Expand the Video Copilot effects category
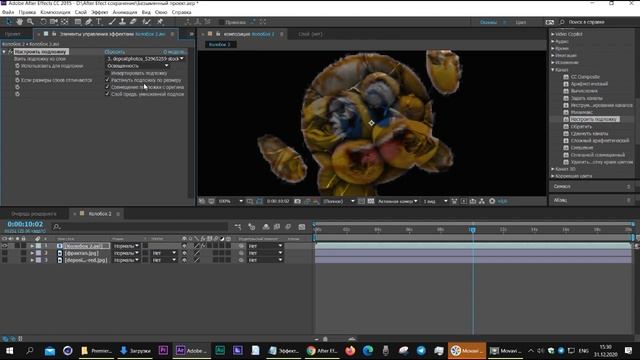The height and width of the screenshot is (360, 640). click(553, 34)
